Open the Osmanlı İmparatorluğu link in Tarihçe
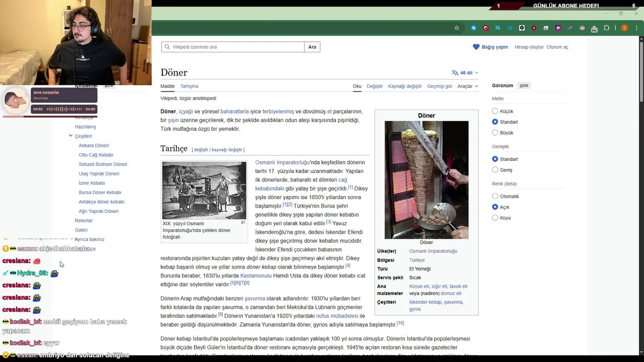Screen dimensions: 644x362 (282, 162)
